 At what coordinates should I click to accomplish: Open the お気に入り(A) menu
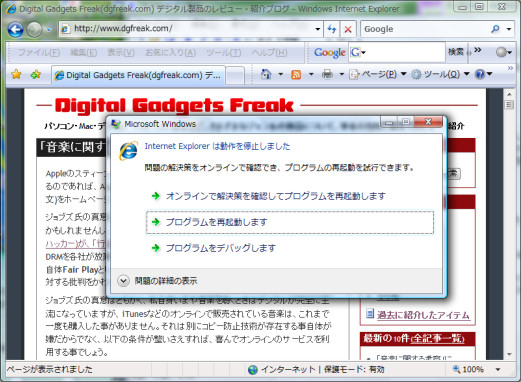(x=170, y=52)
